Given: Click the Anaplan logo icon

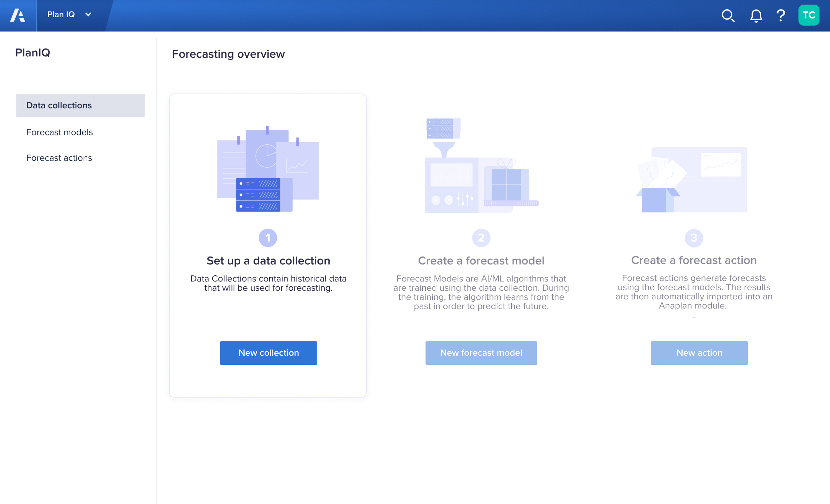Looking at the screenshot, I should pyautogui.click(x=18, y=15).
